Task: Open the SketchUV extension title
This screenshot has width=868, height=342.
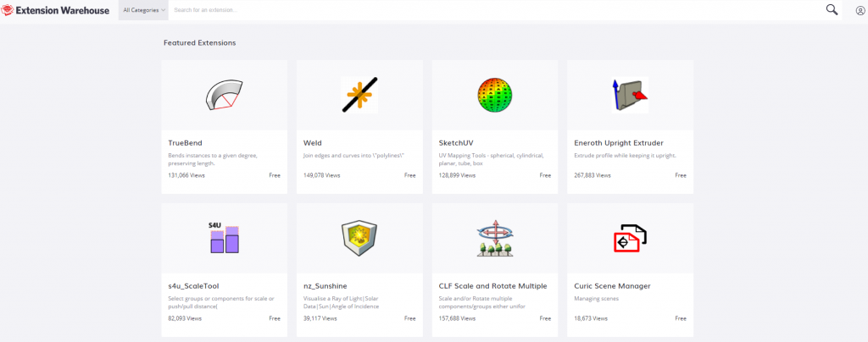Action: tap(455, 142)
